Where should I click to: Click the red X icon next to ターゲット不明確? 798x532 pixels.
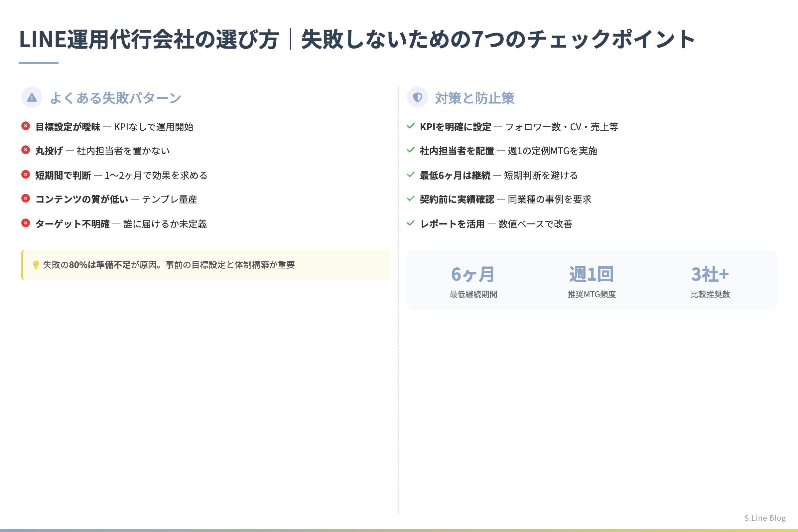pos(26,223)
